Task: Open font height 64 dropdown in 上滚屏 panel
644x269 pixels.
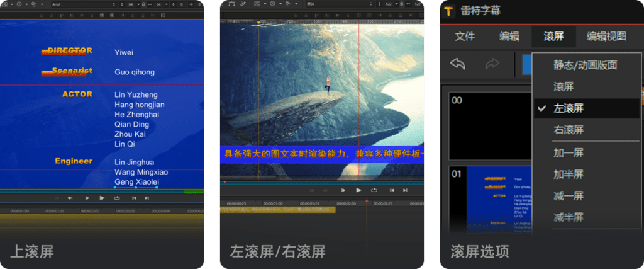Action: pos(139,4)
